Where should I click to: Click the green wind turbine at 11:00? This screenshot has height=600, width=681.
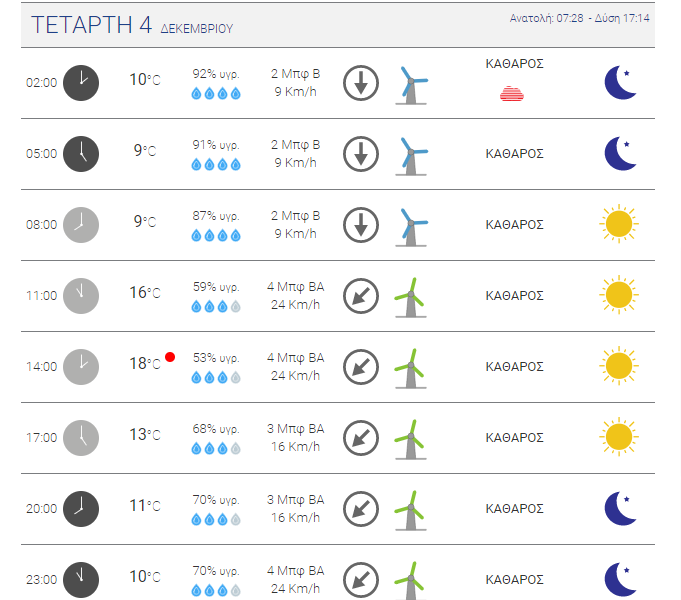click(410, 298)
